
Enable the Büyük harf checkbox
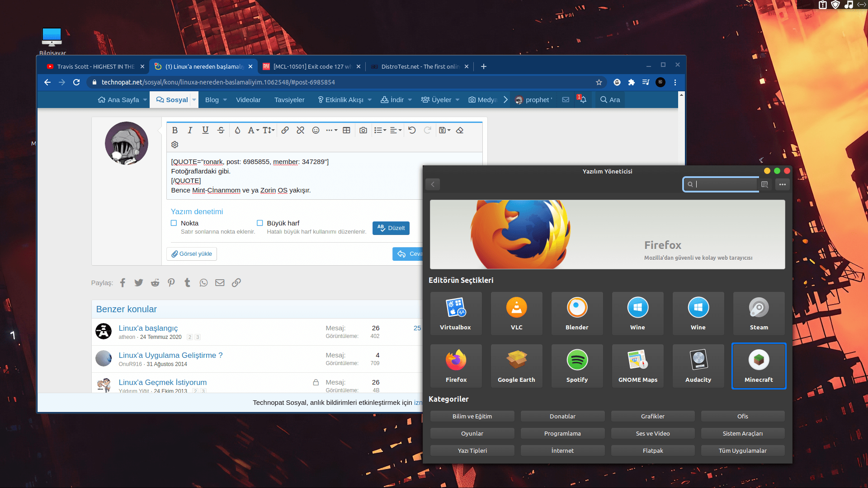(259, 223)
